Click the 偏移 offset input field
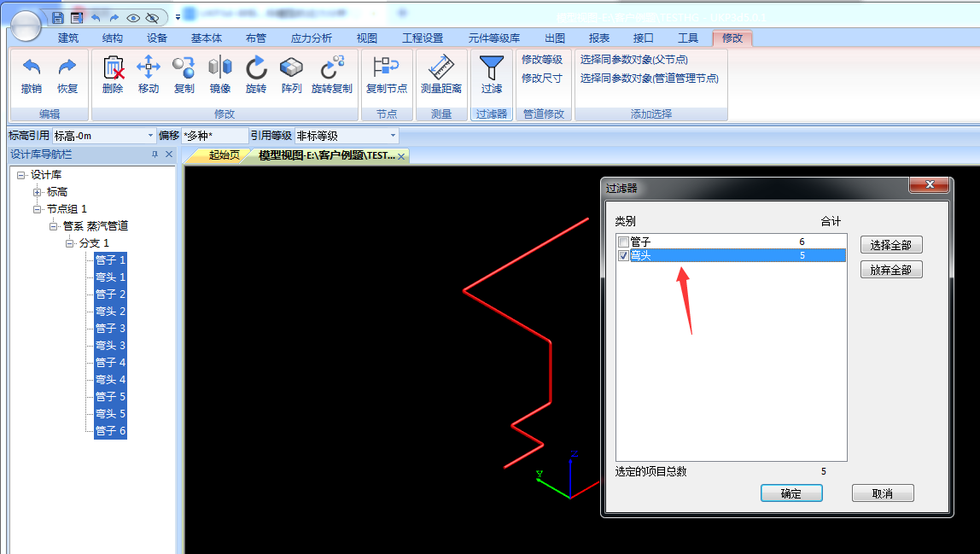980x554 pixels. click(213, 136)
